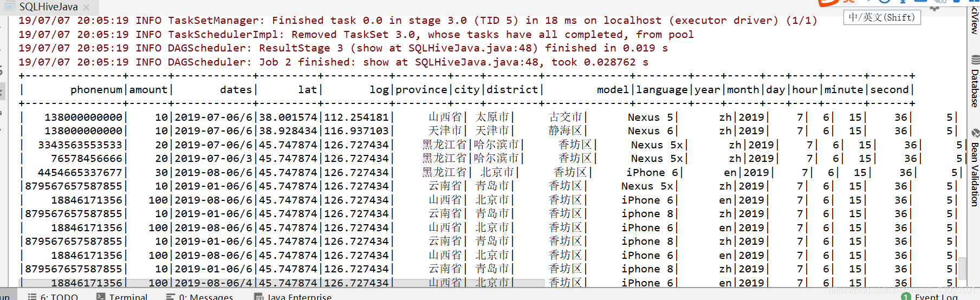The image size is (980, 300).
Task: Click the minute column header
Action: (844, 90)
